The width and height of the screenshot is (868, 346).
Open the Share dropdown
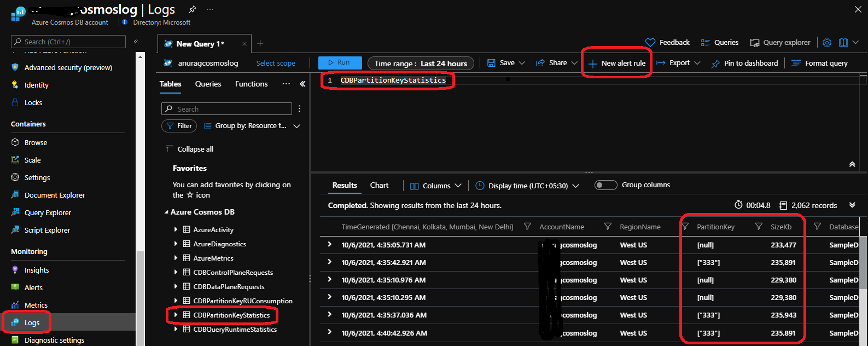tap(556, 63)
